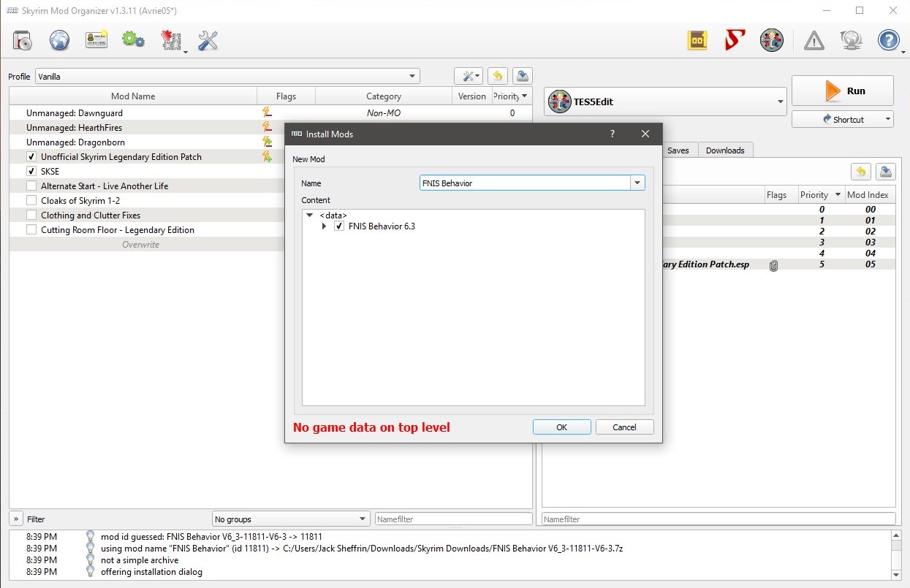Screen dimensions: 910x588
Task: Click the yellow Endorse MO toolbar icon
Action: pos(698,40)
